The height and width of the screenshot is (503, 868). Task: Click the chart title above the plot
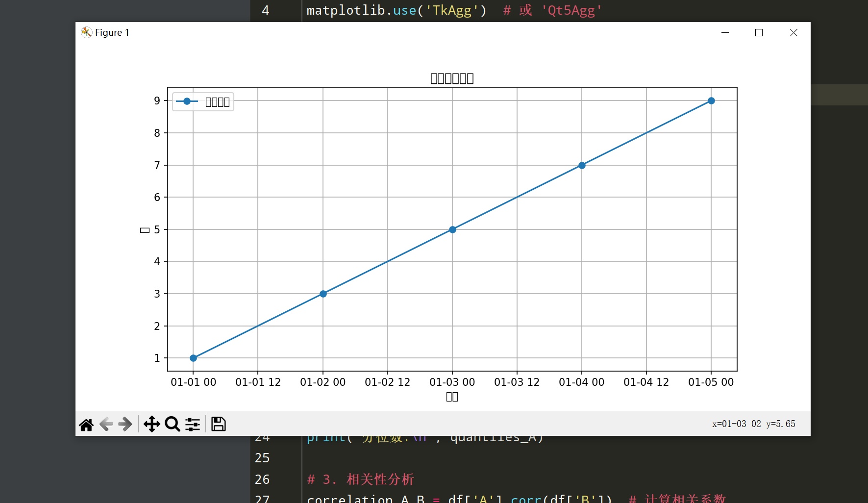click(452, 78)
